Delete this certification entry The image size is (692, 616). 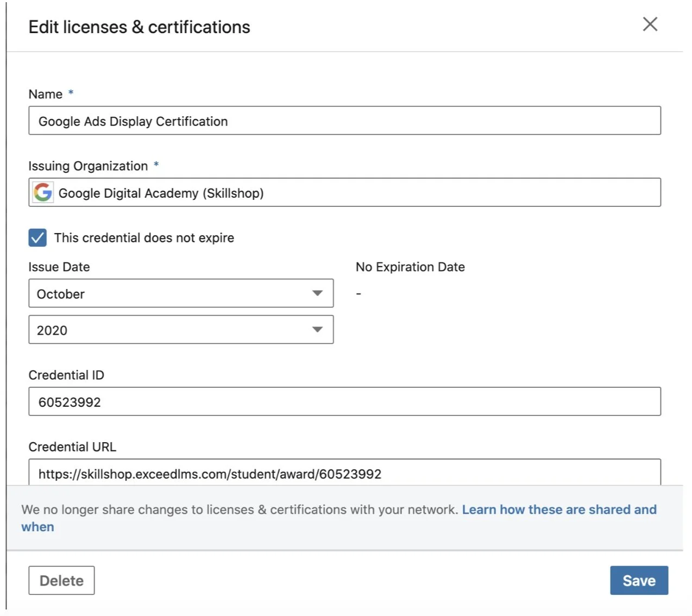pyautogui.click(x=61, y=580)
